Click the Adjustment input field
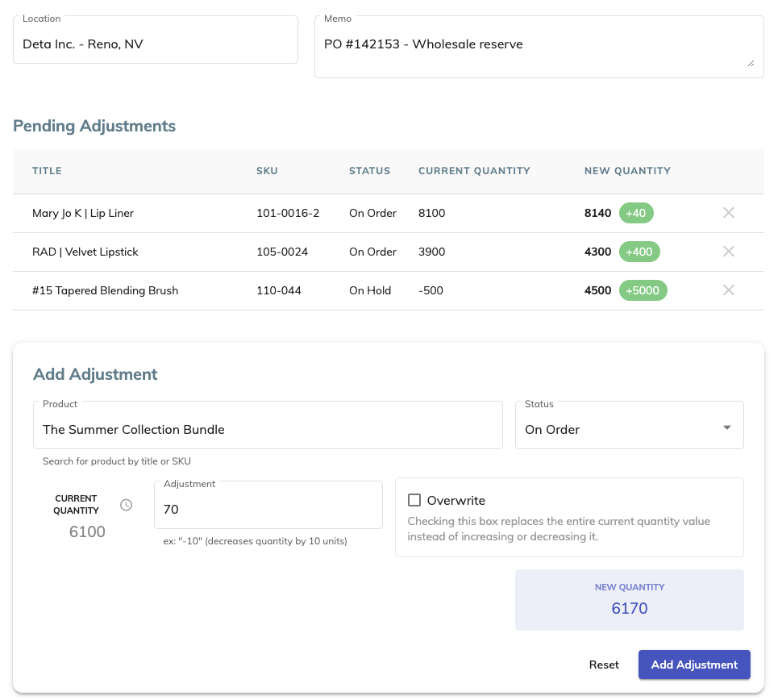This screenshot has height=700, width=782. 268,505
